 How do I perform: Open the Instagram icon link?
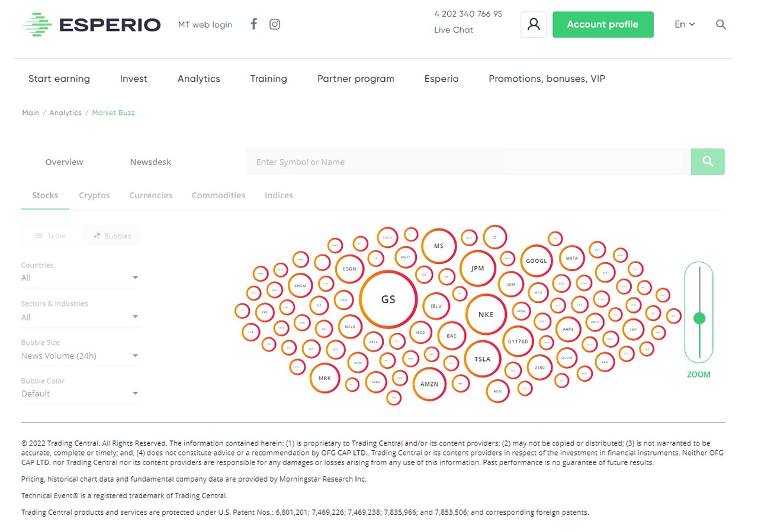[x=275, y=24]
